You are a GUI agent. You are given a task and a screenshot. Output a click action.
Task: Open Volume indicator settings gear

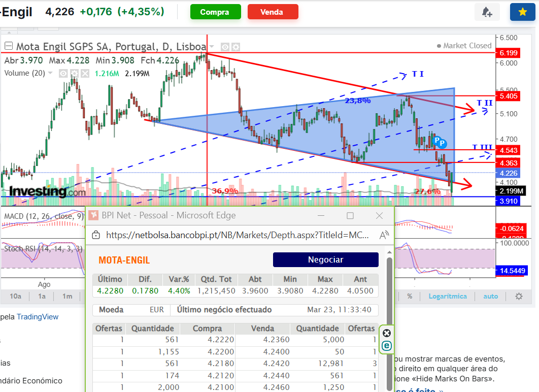click(74, 73)
